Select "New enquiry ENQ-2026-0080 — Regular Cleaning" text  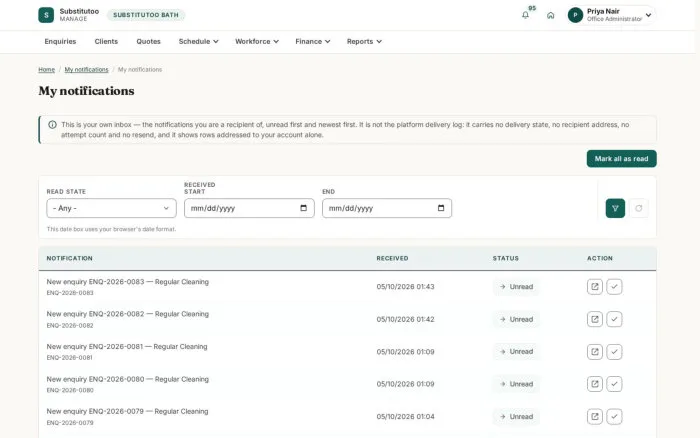click(x=128, y=379)
